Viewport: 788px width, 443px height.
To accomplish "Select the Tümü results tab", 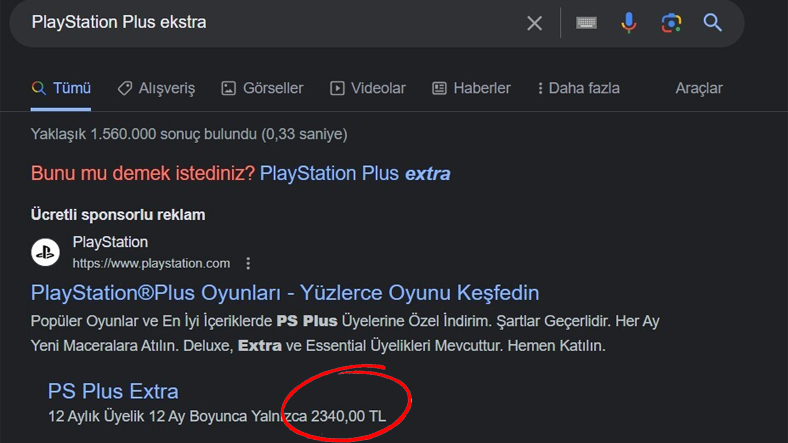I will (61, 88).
